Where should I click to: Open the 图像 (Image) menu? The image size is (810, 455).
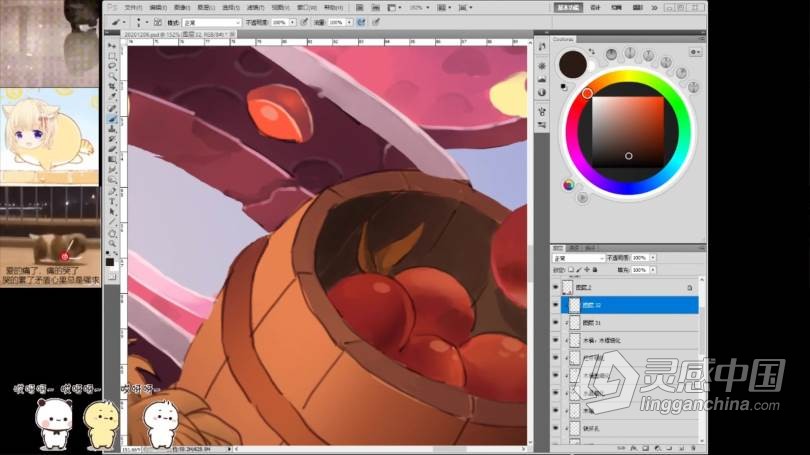click(181, 8)
